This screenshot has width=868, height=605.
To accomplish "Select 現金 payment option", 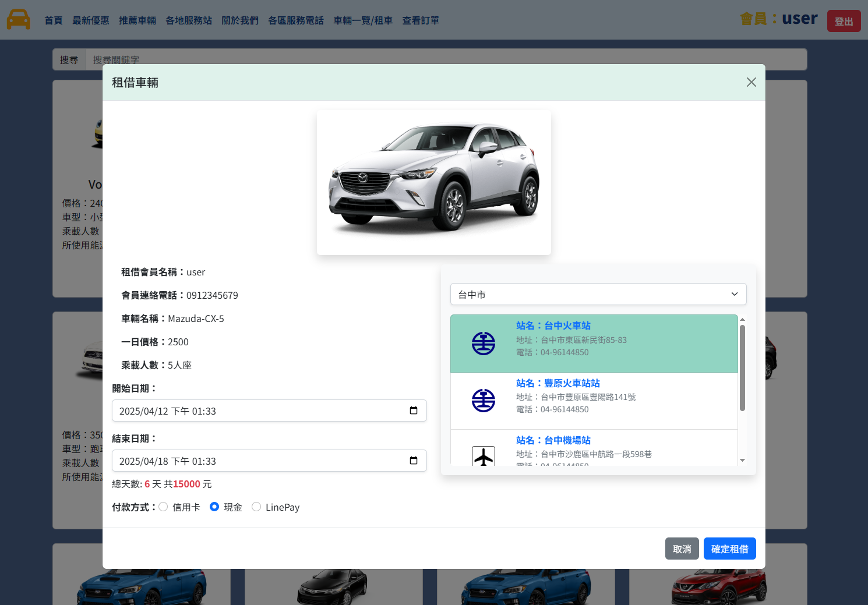I will 214,507.
